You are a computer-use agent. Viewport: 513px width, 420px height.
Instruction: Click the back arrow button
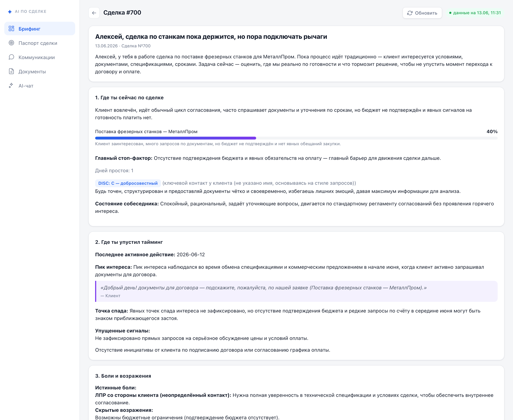[94, 13]
